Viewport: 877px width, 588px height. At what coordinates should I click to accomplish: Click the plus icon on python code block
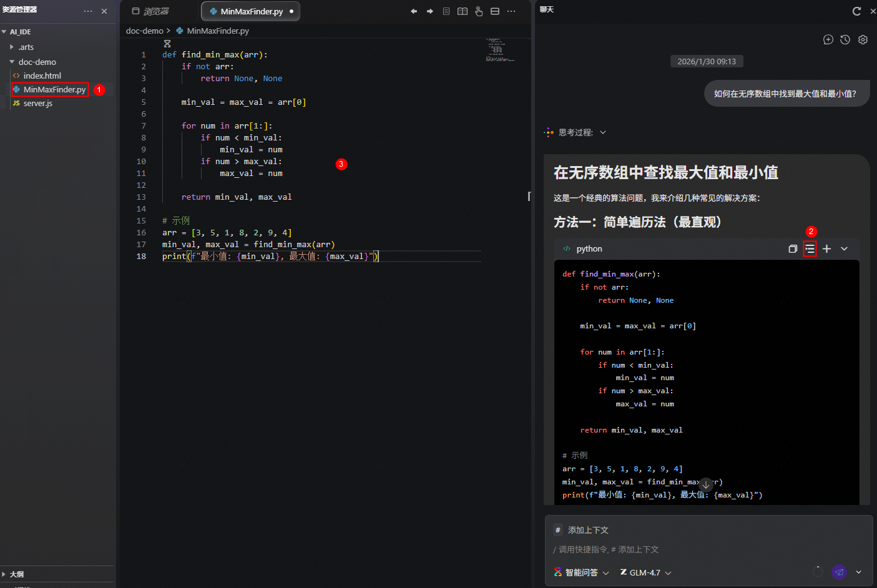(826, 248)
